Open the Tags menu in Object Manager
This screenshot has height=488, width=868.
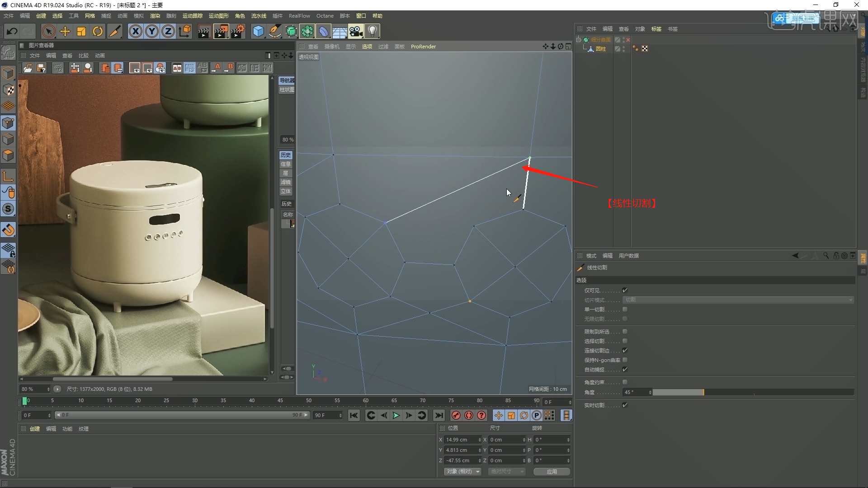[x=656, y=29]
